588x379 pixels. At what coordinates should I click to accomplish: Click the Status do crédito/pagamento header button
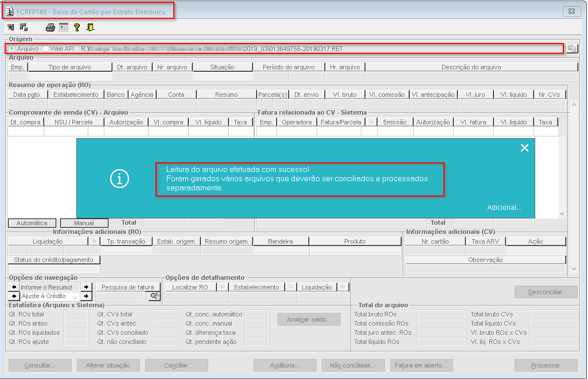[x=53, y=260]
